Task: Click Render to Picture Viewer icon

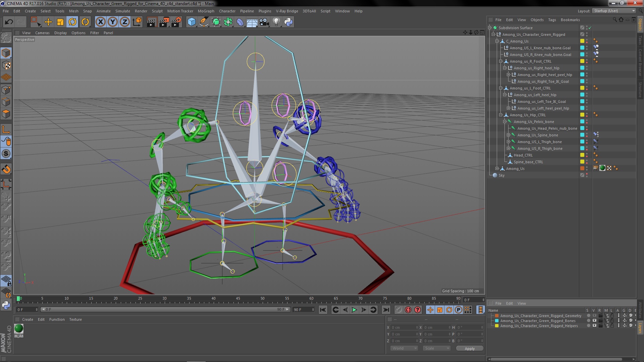Action: pyautogui.click(x=164, y=22)
